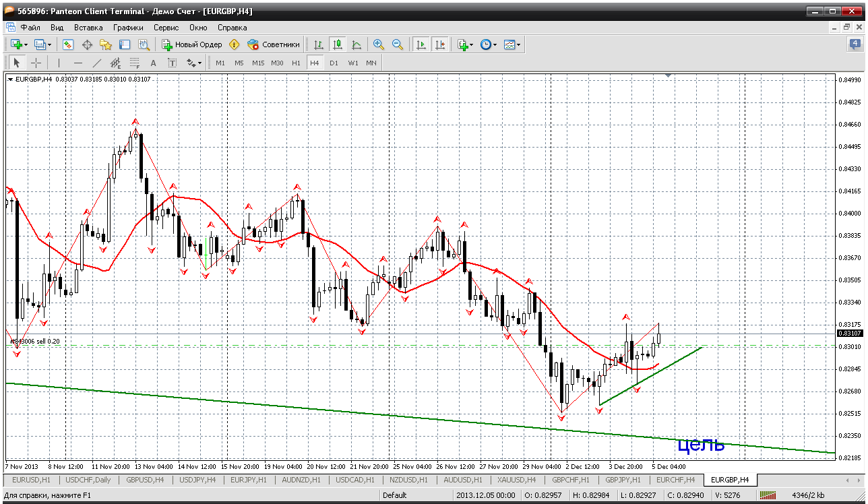The width and height of the screenshot is (868, 504).
Task: Show the Market Watch panel
Action: coord(68,44)
